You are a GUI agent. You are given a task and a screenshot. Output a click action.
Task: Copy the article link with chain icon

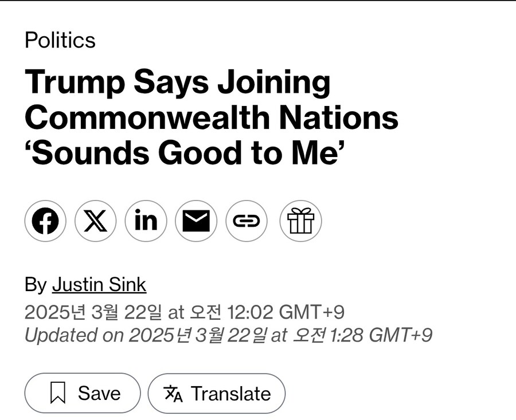click(247, 221)
